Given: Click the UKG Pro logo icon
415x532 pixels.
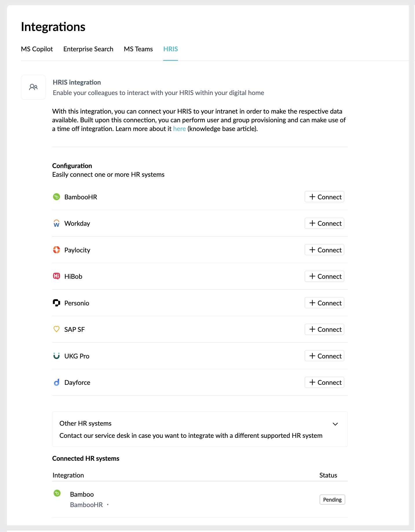Looking at the screenshot, I should pyautogui.click(x=57, y=356).
